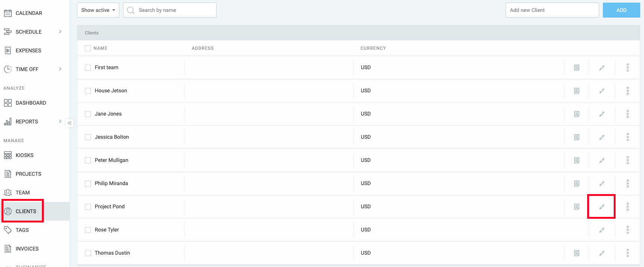Click the note icon for Thomas Dustin
Image resolution: width=644 pixels, height=267 pixels.
pos(577,253)
